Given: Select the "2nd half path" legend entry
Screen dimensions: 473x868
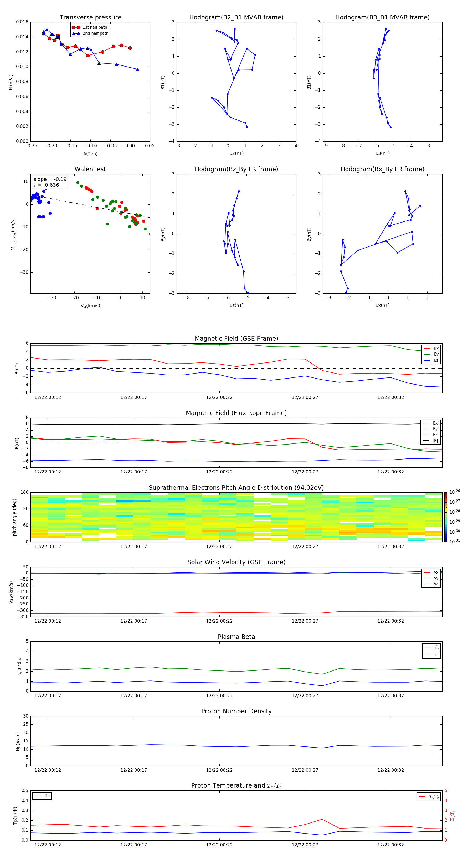Looking at the screenshot, I should click(x=90, y=33).
